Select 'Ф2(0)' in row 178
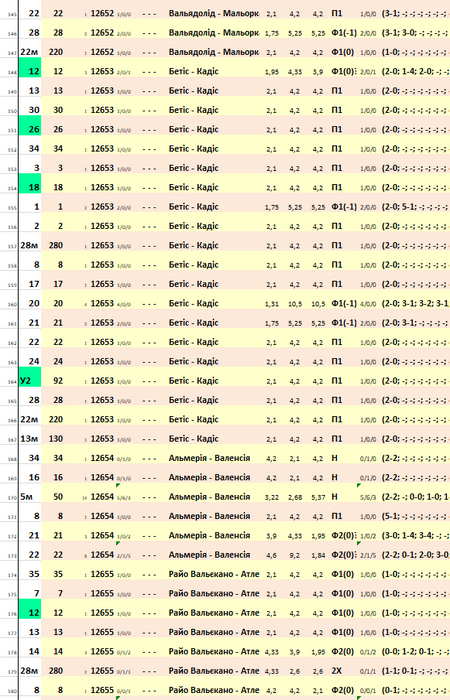This screenshot has height=700, width=450. [342, 652]
